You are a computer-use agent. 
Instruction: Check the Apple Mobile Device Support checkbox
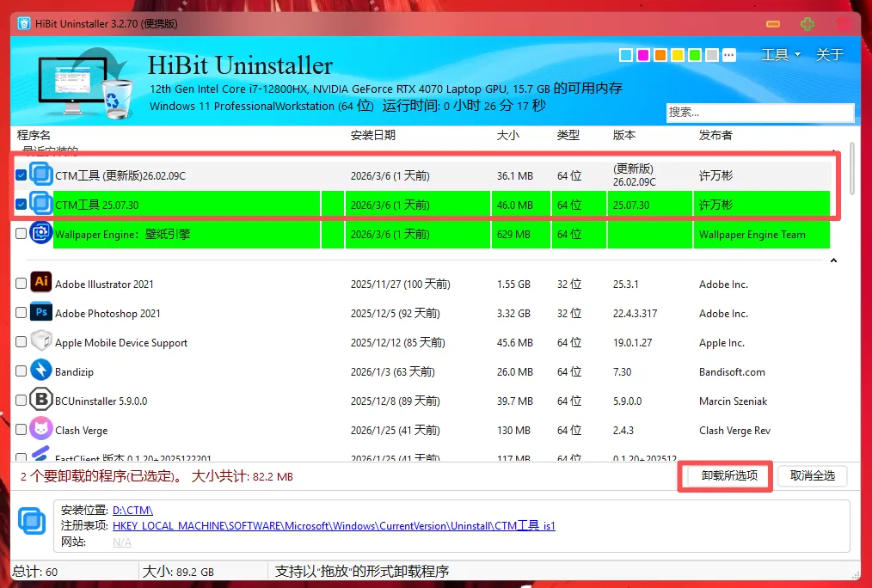click(21, 342)
